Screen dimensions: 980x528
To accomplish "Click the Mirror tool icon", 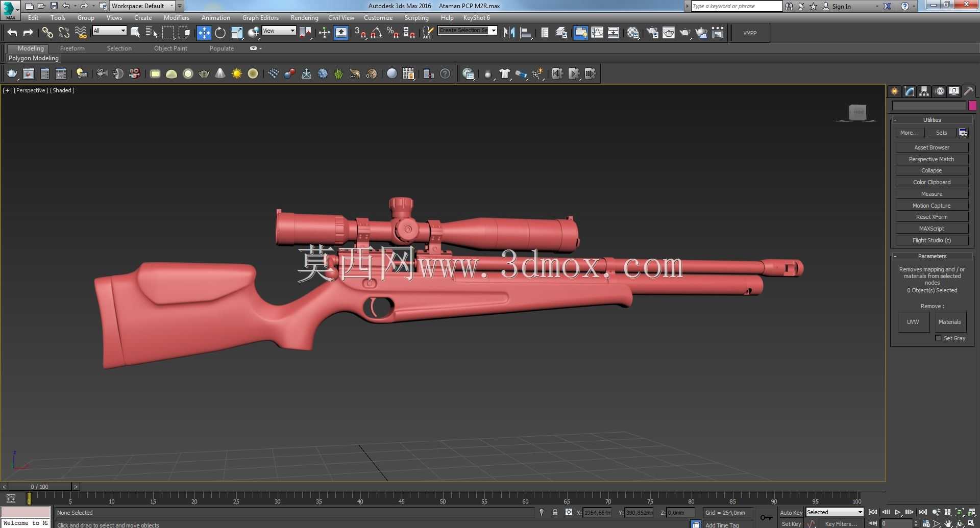I will click(x=509, y=33).
